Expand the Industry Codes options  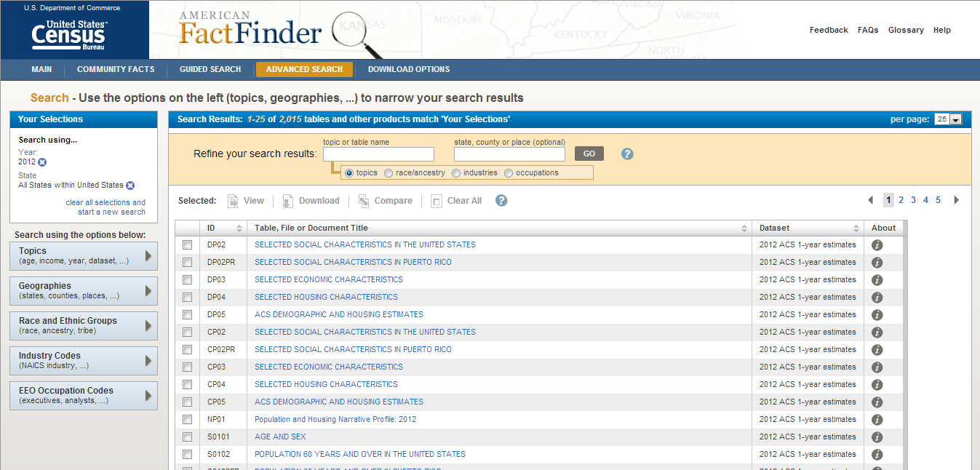(x=84, y=361)
